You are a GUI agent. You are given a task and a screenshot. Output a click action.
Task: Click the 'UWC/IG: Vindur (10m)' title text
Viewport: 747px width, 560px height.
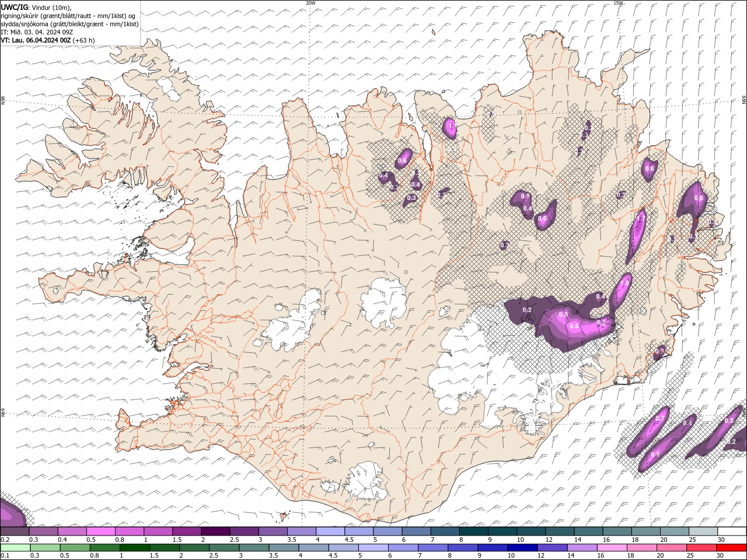(x=36, y=7)
